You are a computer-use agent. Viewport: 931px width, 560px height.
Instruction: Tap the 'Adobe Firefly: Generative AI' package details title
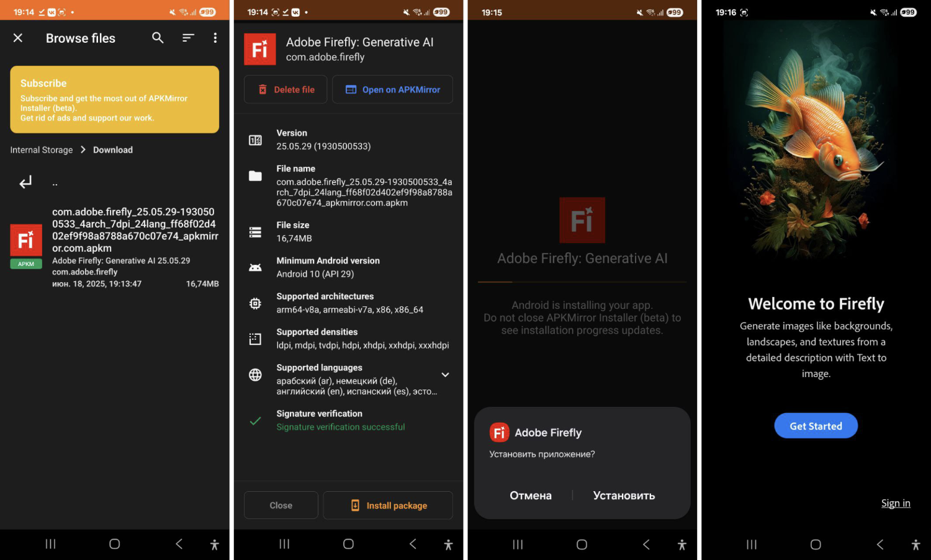coord(360,42)
